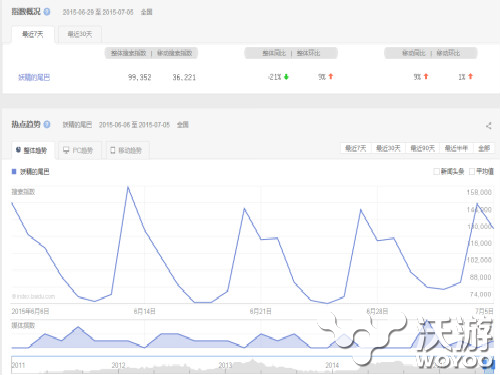Click the blue 妖精的尾巴 legend square
Viewport: 500px width, 375px height.
tap(14, 171)
